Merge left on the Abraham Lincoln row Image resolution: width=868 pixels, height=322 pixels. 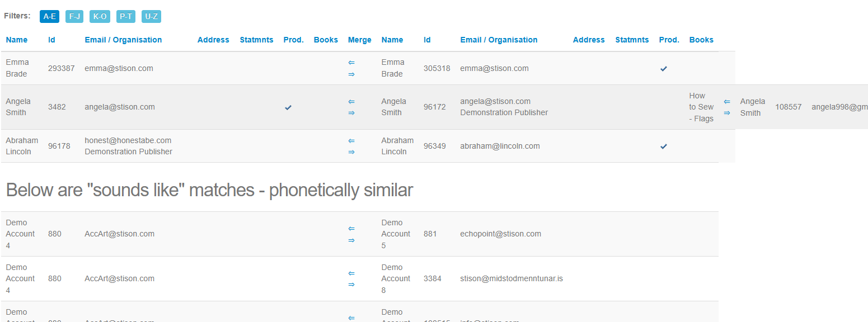tap(351, 141)
